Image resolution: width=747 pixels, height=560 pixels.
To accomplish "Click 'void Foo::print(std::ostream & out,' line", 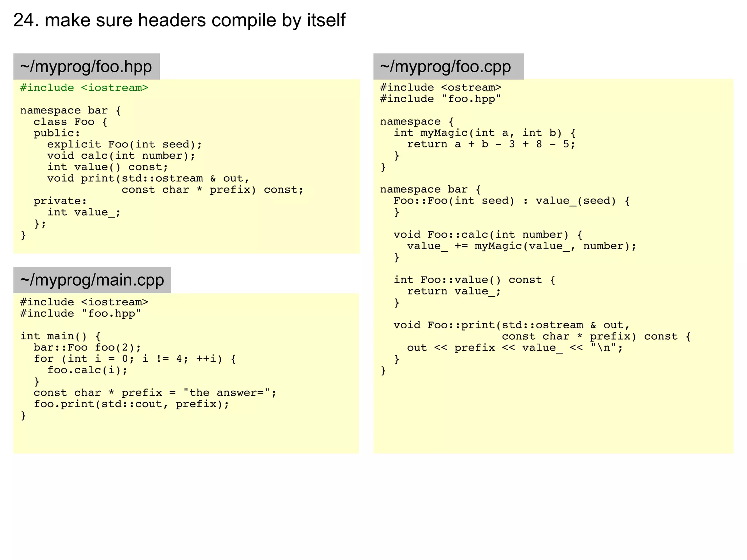I will click(512, 325).
